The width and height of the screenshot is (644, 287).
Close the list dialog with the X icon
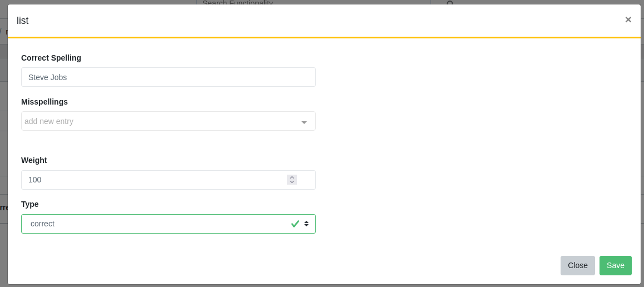(628, 19)
